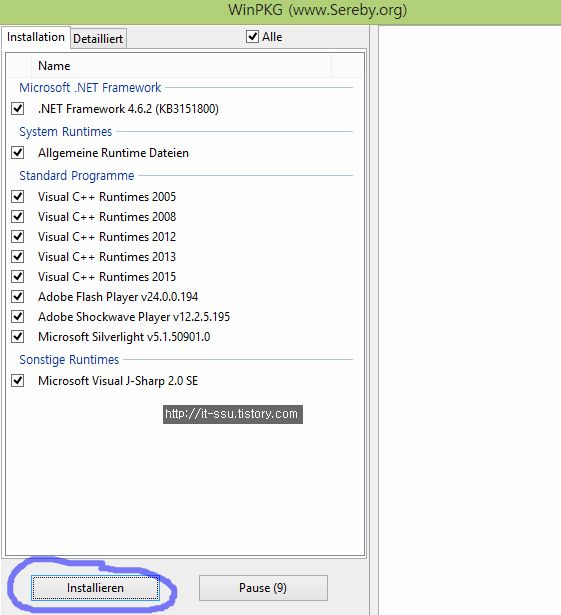This screenshot has width=561, height=615.
Task: Toggle Allgemeine Runtime Dateien checkbox
Action: (x=18, y=153)
